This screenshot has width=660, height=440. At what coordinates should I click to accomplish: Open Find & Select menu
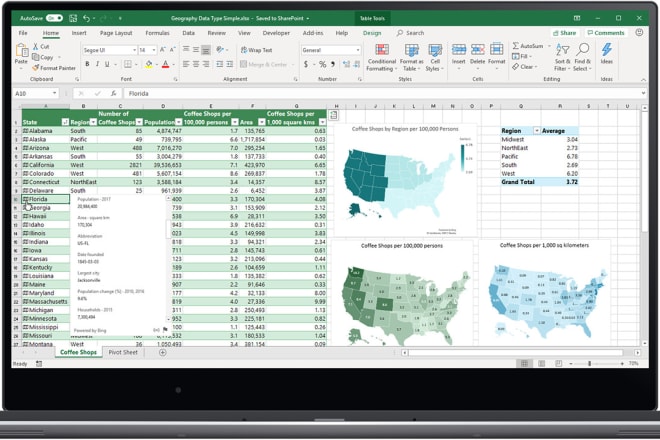pos(582,57)
